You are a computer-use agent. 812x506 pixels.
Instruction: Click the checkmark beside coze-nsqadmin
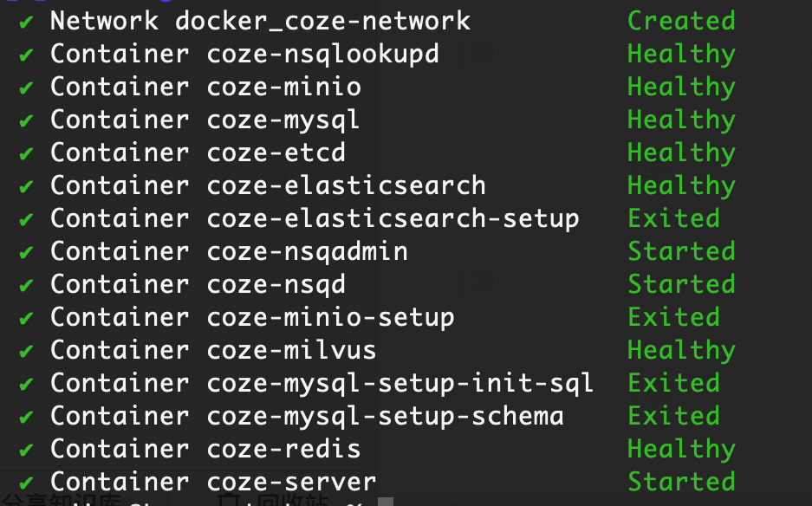point(26,253)
